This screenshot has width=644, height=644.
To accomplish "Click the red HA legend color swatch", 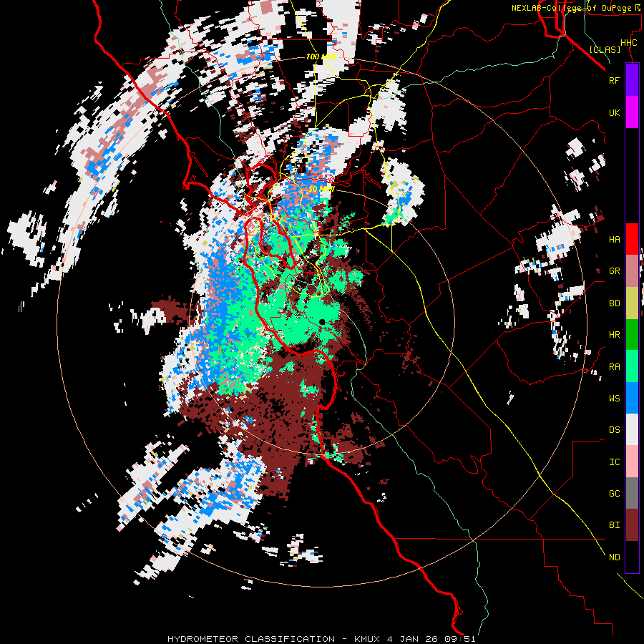I will (632, 239).
